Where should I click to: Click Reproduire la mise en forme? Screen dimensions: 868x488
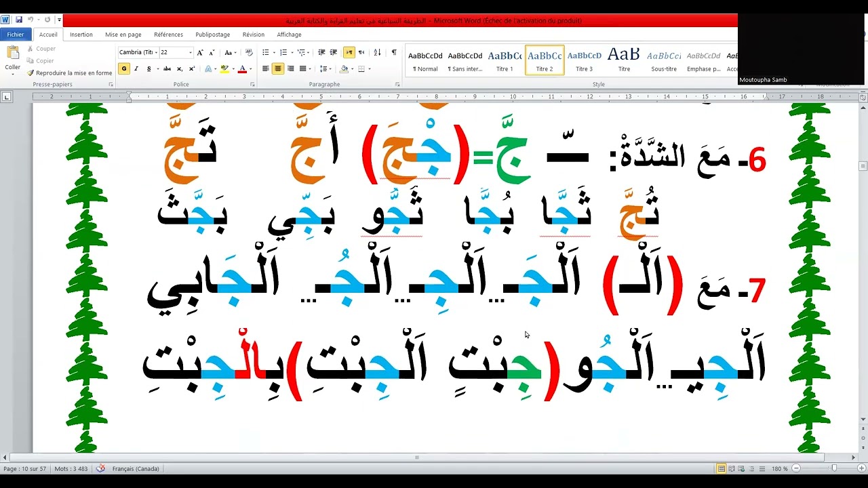[x=69, y=73]
